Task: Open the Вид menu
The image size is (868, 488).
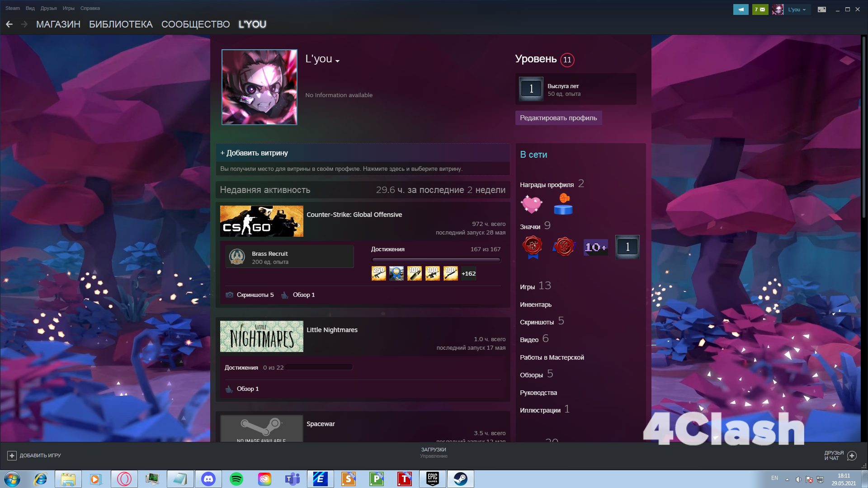Action: tap(30, 8)
